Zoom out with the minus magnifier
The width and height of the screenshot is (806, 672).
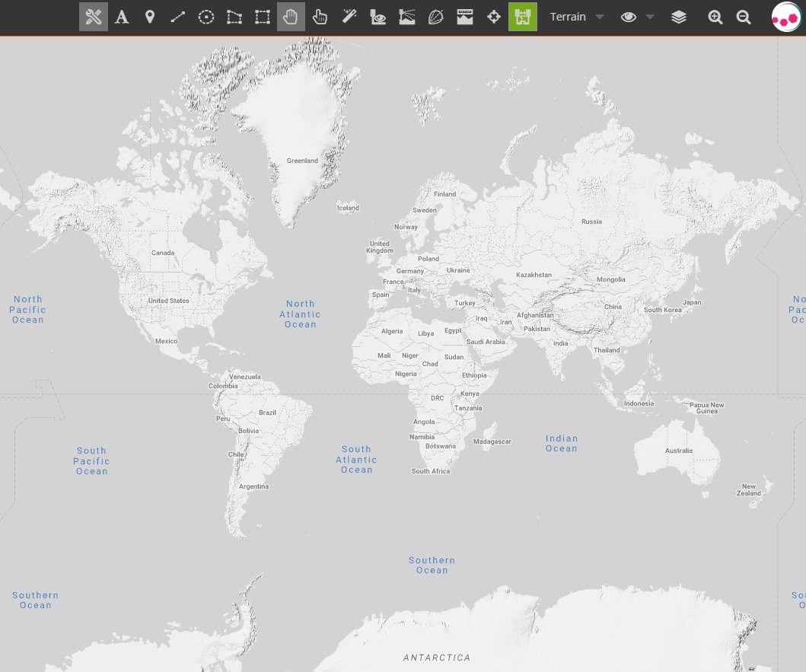744,17
